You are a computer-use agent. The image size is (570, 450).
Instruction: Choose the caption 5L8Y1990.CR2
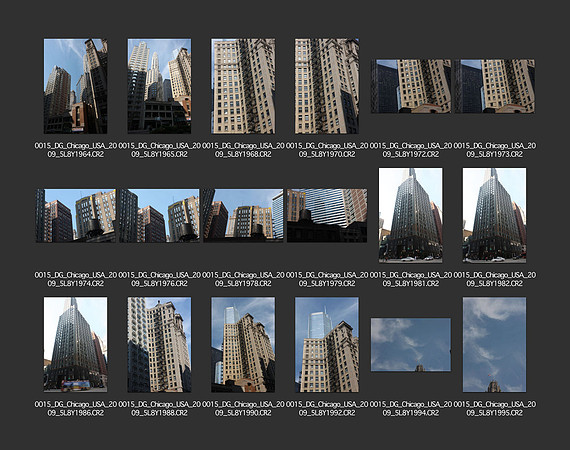point(243,408)
